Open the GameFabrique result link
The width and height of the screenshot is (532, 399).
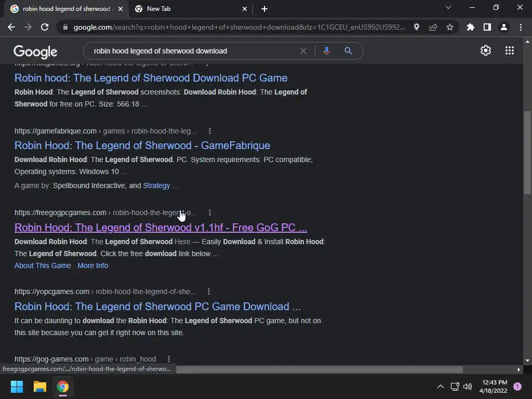142,145
